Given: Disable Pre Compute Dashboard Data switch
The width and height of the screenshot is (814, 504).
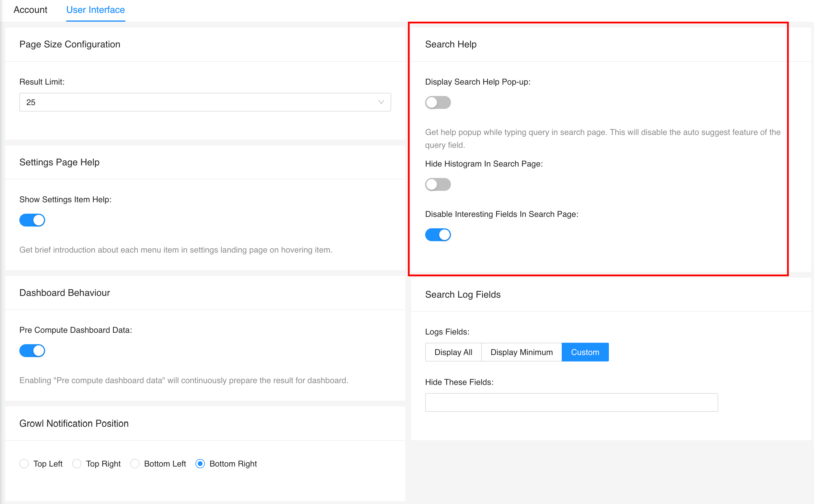Looking at the screenshot, I should pyautogui.click(x=32, y=351).
